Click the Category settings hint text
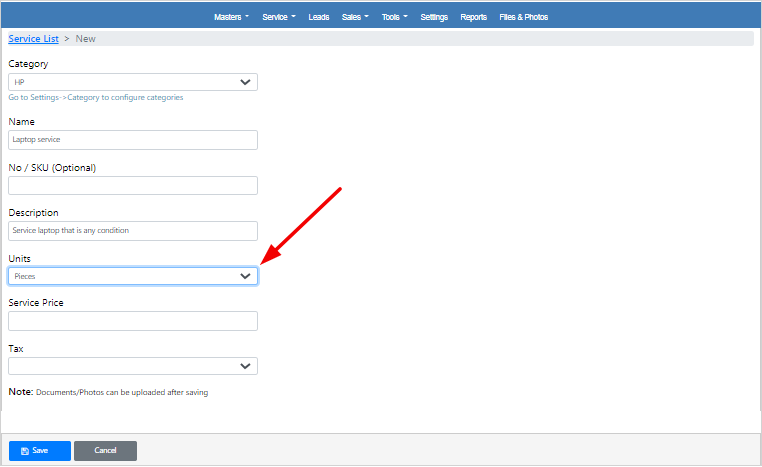762x467 pixels. coord(96,97)
